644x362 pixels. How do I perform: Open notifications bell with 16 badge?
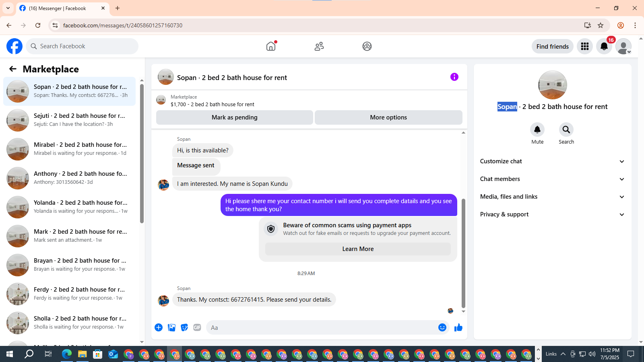pyautogui.click(x=604, y=46)
